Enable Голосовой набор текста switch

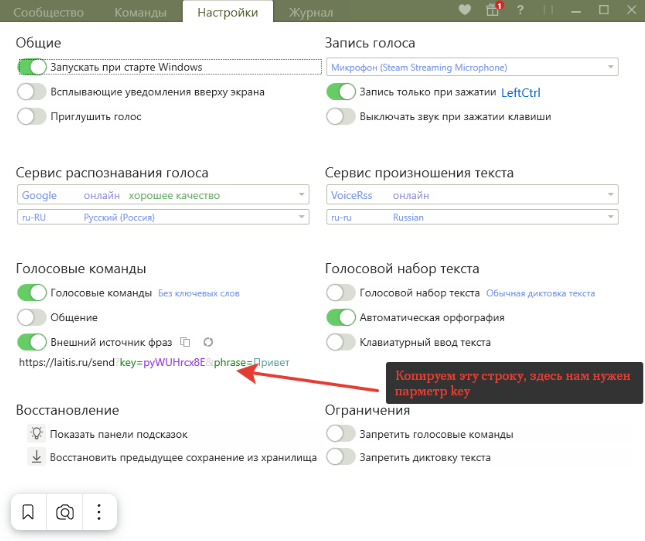pos(341,293)
